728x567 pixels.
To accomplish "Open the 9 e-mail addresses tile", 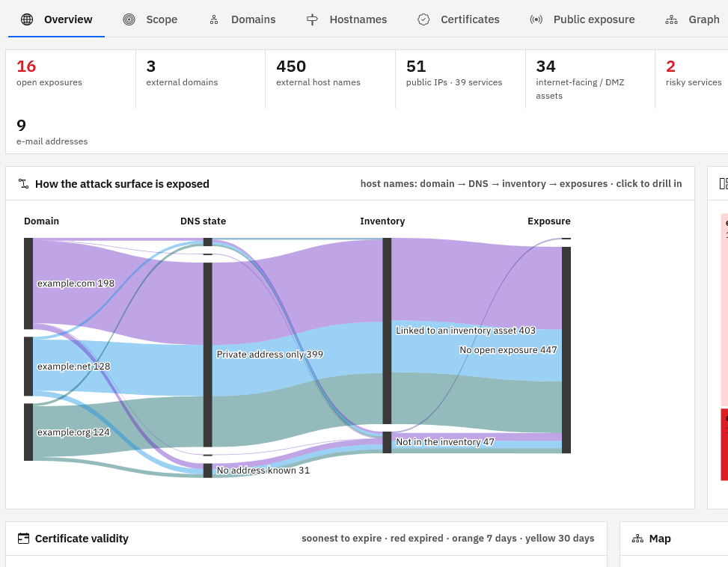I will pyautogui.click(x=70, y=132).
